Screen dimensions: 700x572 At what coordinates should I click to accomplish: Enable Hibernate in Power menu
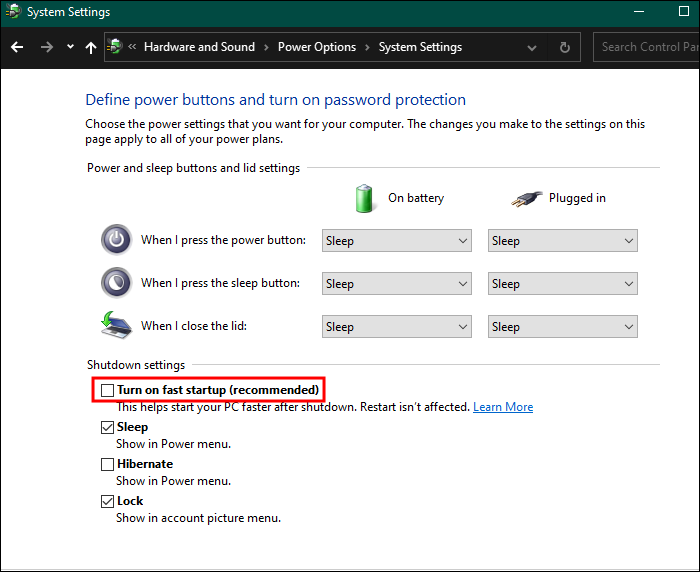[108, 464]
